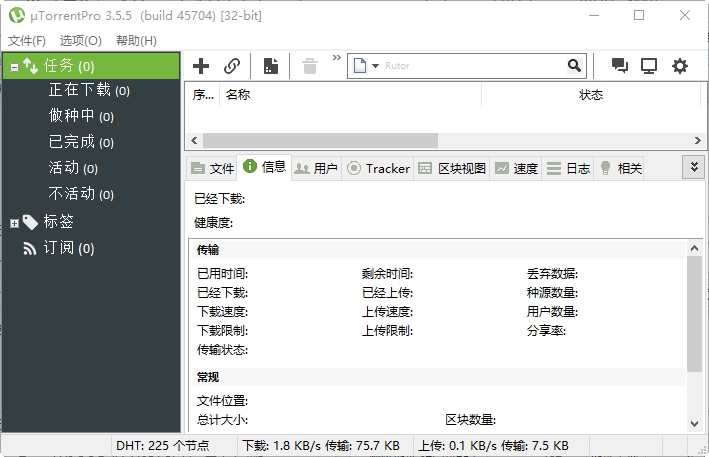Viewport: 709px width, 457px height.
Task: Switch to the 速度 tab
Action: pos(516,168)
